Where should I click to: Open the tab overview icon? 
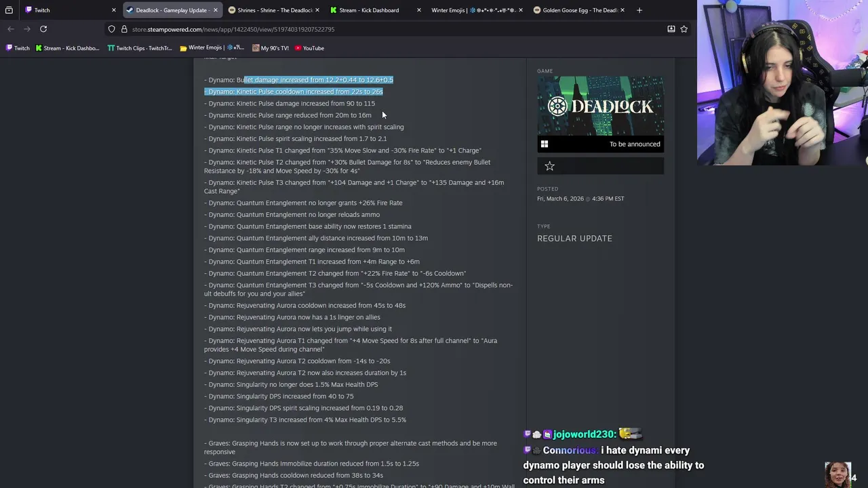pyautogui.click(x=9, y=10)
